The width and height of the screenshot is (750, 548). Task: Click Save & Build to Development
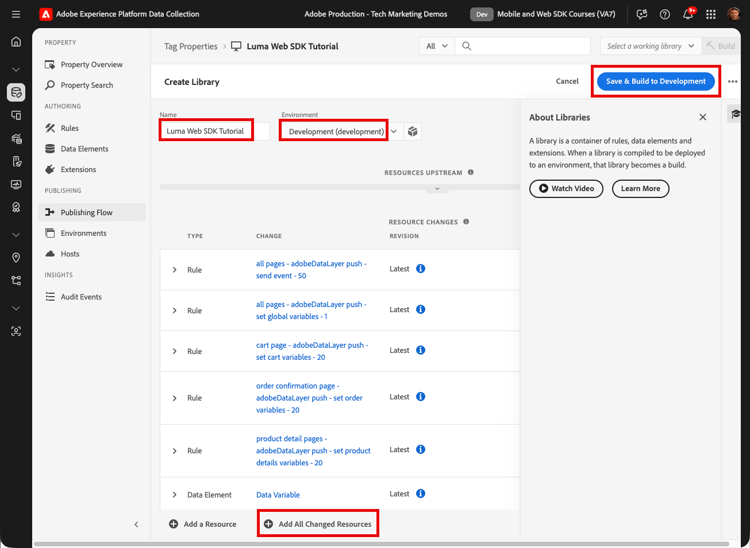656,81
